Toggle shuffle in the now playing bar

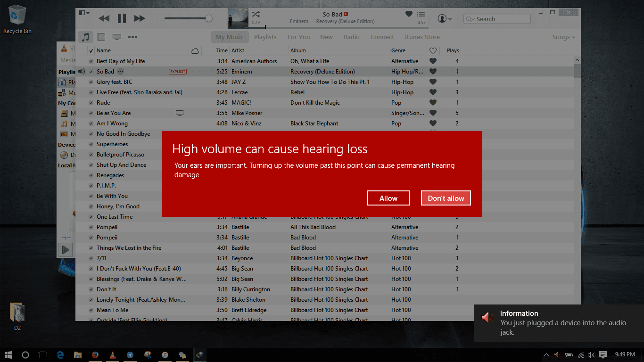click(256, 14)
